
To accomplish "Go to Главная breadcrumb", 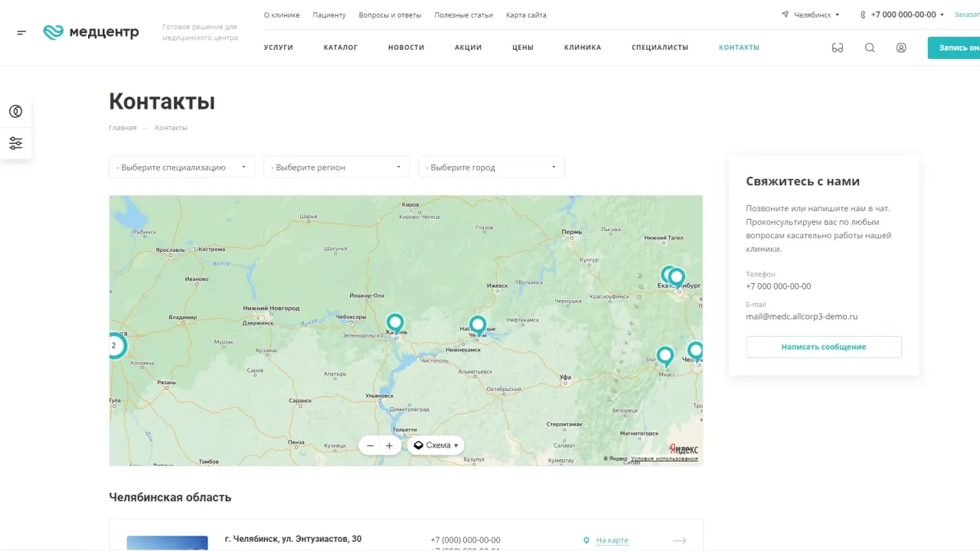I will [122, 128].
